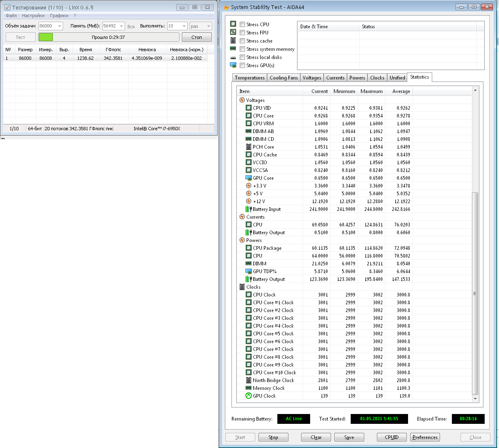Open the Настройки menu in LinX
The image size is (499, 448).
coord(33,16)
